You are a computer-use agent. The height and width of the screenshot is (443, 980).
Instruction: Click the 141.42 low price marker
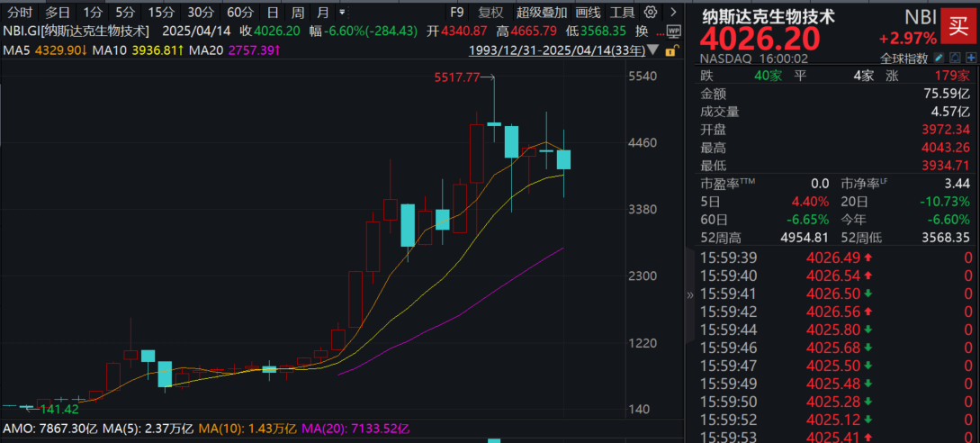pyautogui.click(x=59, y=409)
